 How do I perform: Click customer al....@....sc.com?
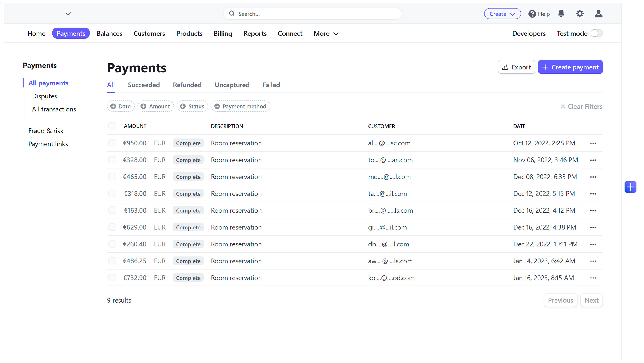[389, 143]
